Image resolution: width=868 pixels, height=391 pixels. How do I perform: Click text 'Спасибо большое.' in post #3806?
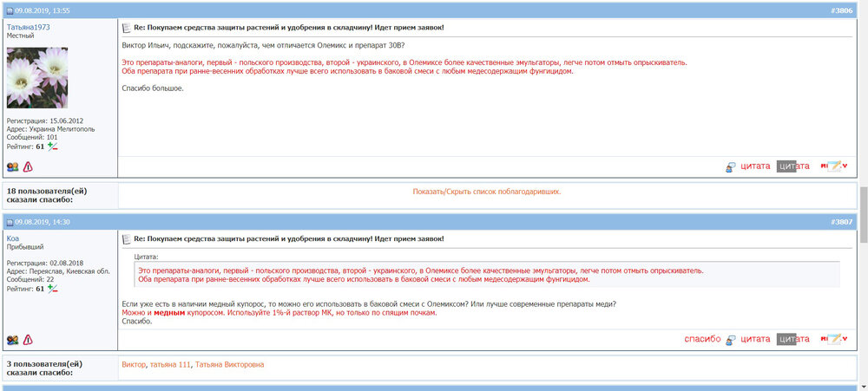point(152,88)
